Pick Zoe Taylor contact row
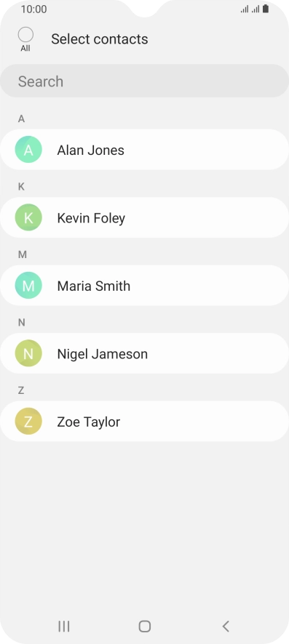This screenshot has height=644, width=289. (x=144, y=422)
